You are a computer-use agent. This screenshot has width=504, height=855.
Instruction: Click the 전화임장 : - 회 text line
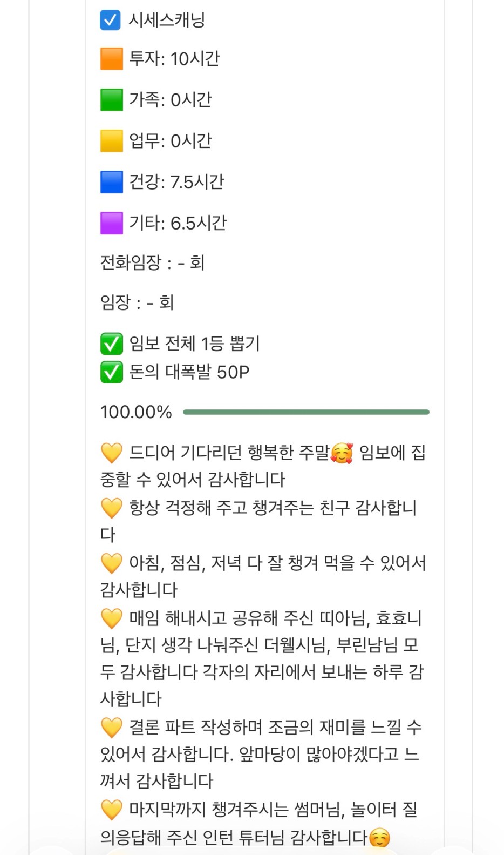[x=152, y=262]
